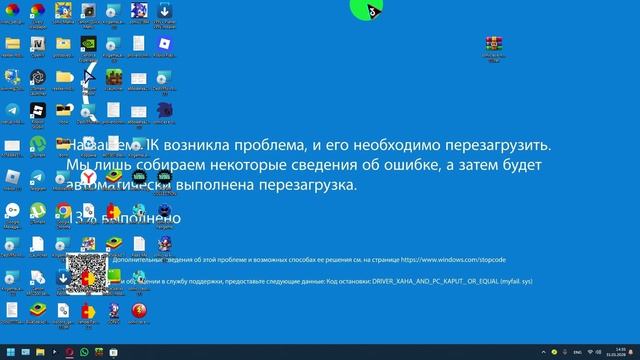The image size is (640, 360).
Task: Switch to the red Opera taskbar app
Action: coord(69,352)
